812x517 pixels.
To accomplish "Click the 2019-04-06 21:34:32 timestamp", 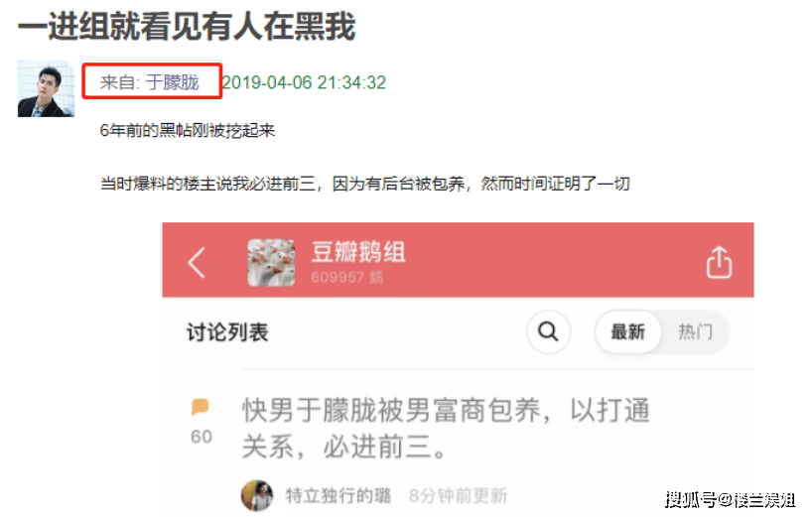I will [x=305, y=82].
